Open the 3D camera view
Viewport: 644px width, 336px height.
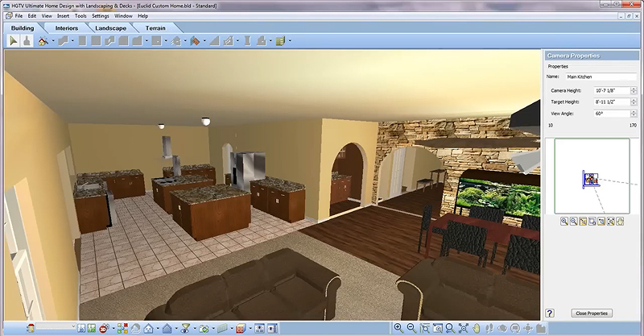coord(105,328)
